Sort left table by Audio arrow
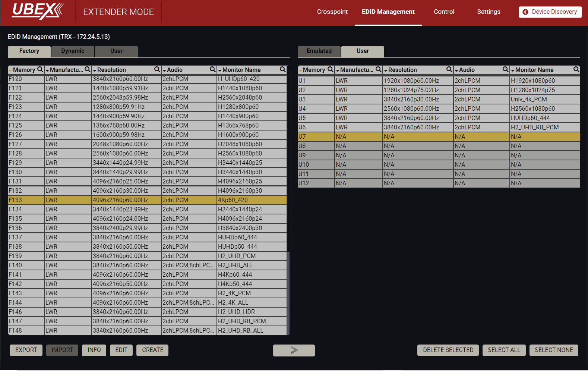Screen dimensions: 588x371 164,70
